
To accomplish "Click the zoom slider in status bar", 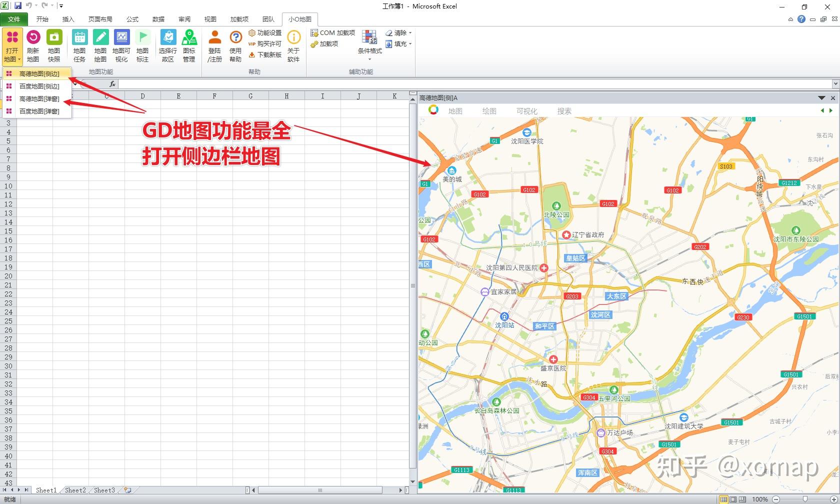I will click(x=805, y=499).
